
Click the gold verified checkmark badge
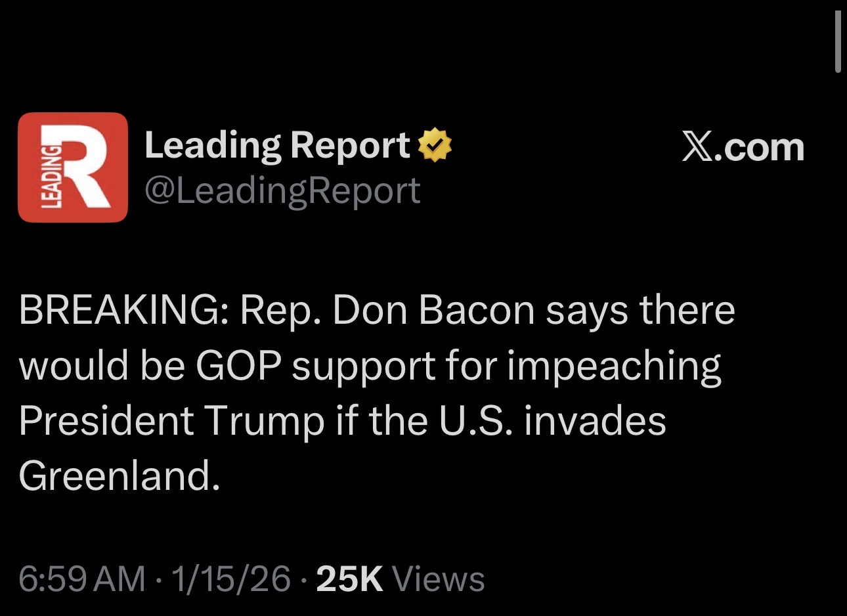coord(436,145)
